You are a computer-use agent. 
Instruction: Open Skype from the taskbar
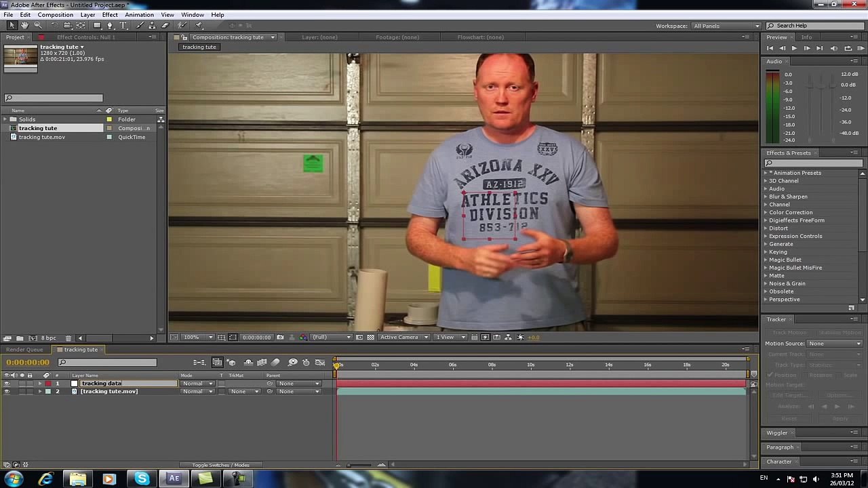(142, 479)
